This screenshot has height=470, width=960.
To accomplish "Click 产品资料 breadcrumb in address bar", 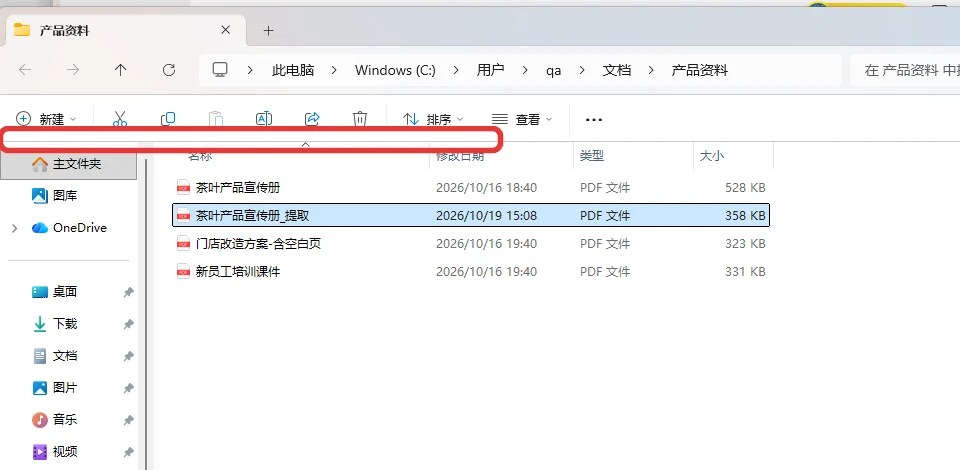I will point(700,70).
